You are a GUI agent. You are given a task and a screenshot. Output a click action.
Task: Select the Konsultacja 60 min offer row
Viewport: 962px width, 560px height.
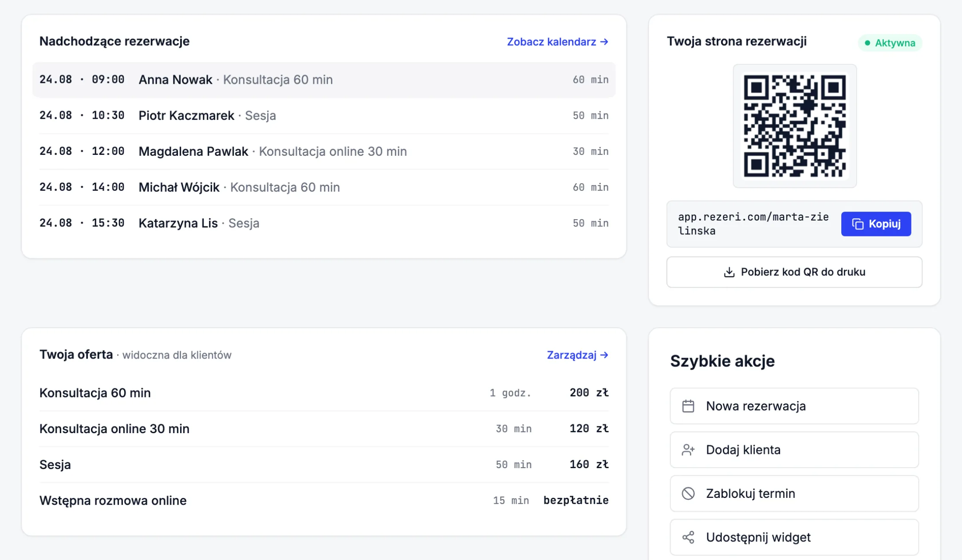click(x=324, y=393)
